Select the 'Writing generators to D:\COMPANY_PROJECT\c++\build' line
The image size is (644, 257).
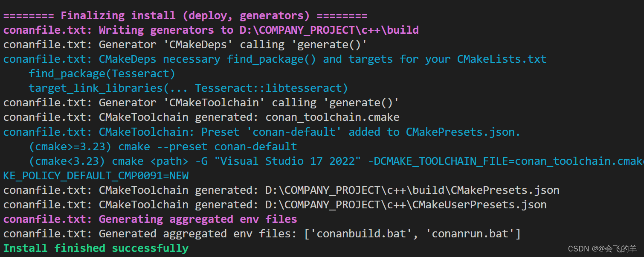[211, 30]
